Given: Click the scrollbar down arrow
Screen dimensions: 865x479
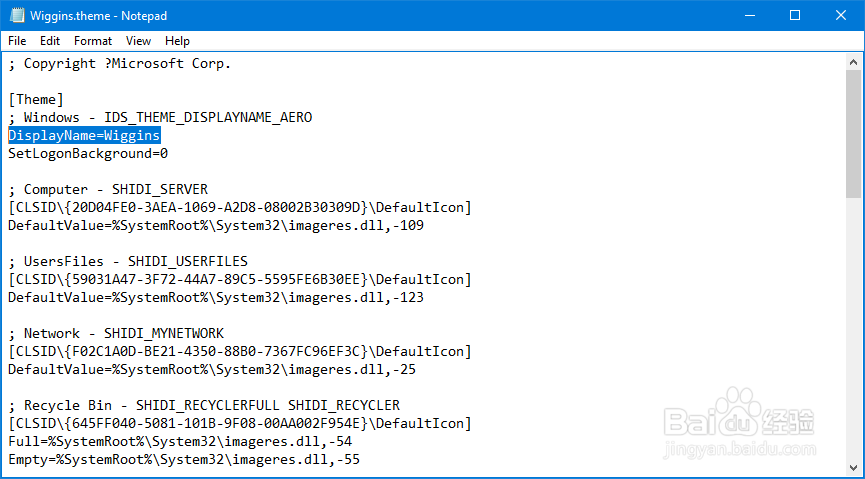Looking at the screenshot, I should (x=853, y=467).
